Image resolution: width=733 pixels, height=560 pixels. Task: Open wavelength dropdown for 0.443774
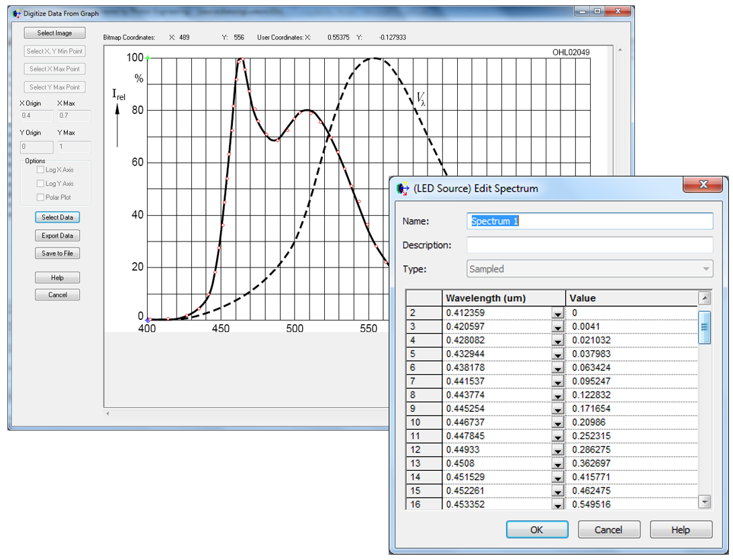[x=557, y=396]
